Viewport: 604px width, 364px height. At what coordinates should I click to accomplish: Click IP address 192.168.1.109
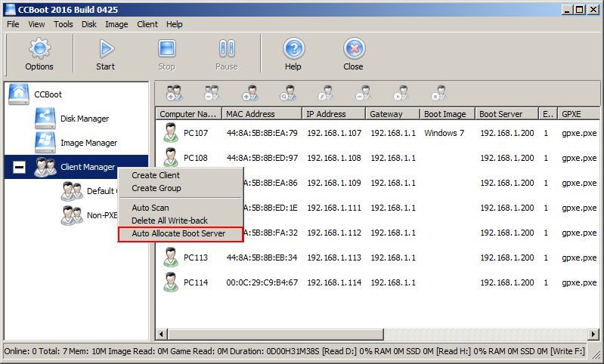[x=334, y=183]
